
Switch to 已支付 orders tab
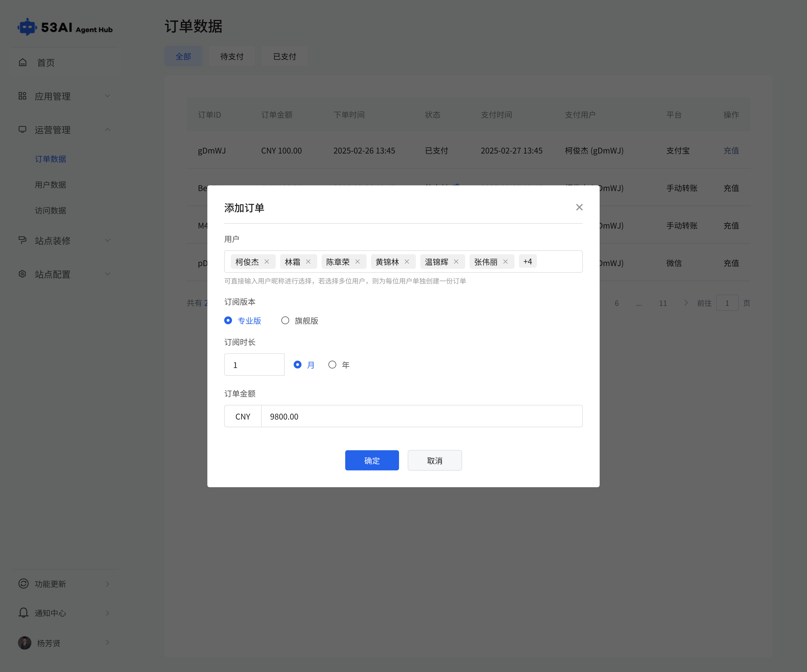(x=285, y=57)
